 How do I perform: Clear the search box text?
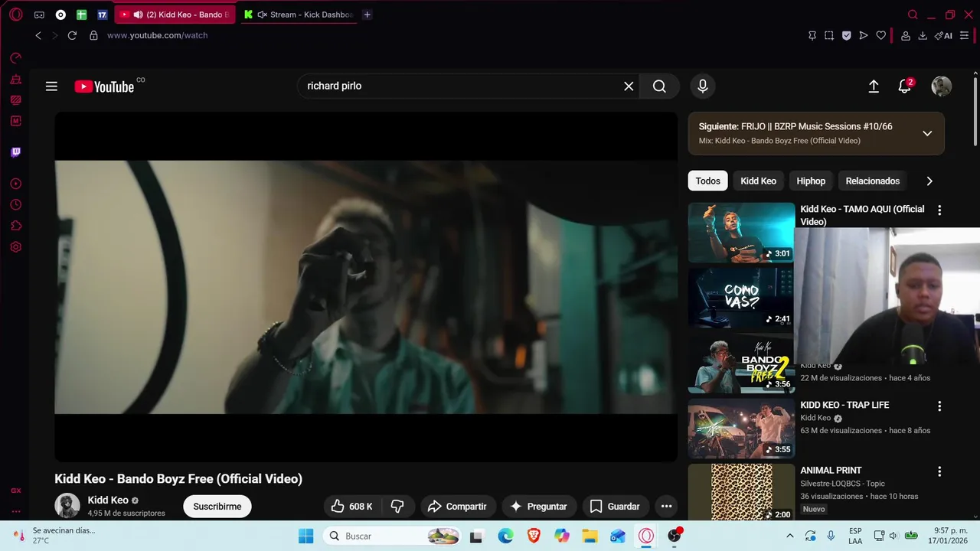coord(629,86)
